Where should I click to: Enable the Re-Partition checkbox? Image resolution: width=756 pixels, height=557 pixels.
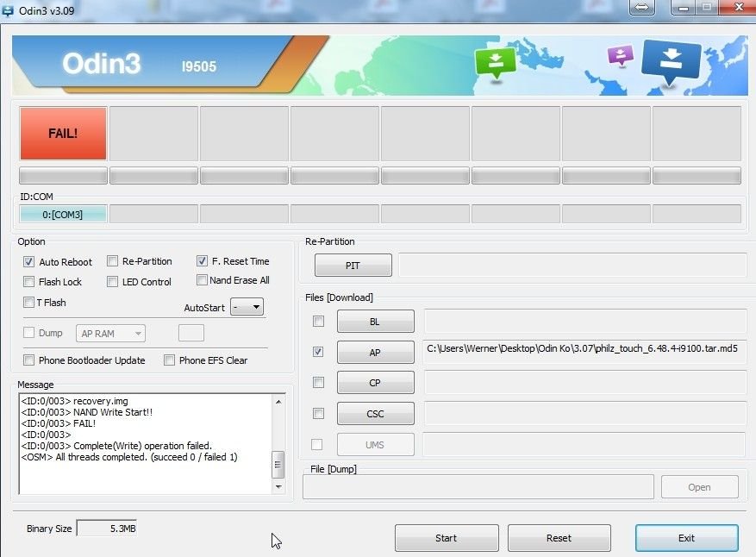tap(112, 261)
